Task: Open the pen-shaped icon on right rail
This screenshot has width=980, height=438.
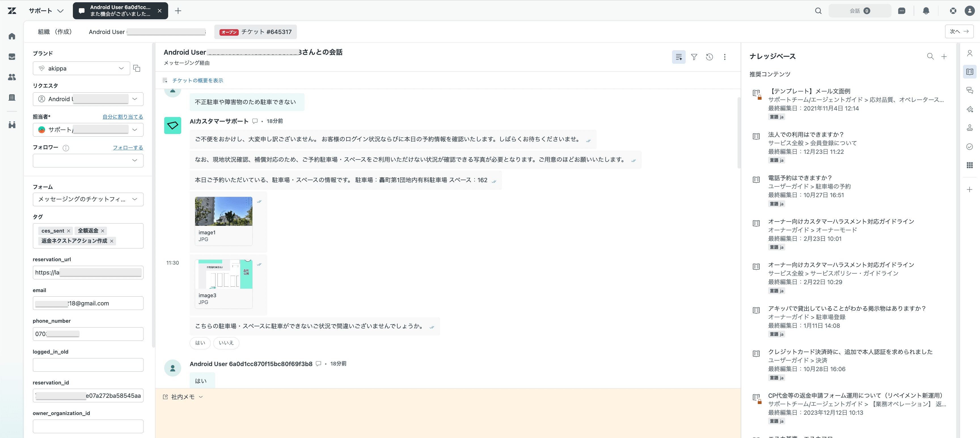Action: [969, 109]
